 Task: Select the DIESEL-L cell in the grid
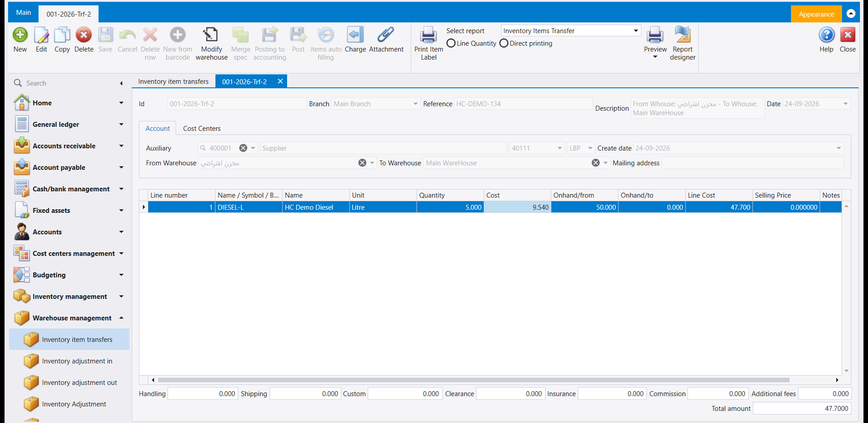(x=249, y=207)
